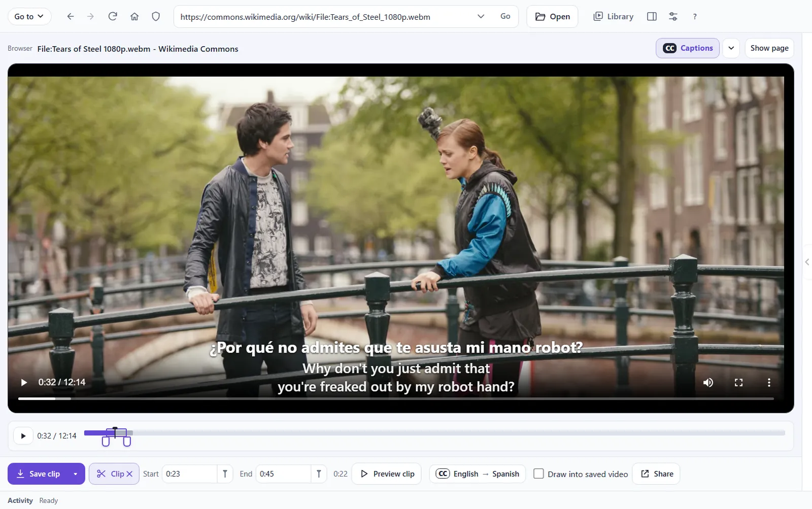
Task: Click the Go button
Action: coord(505,17)
